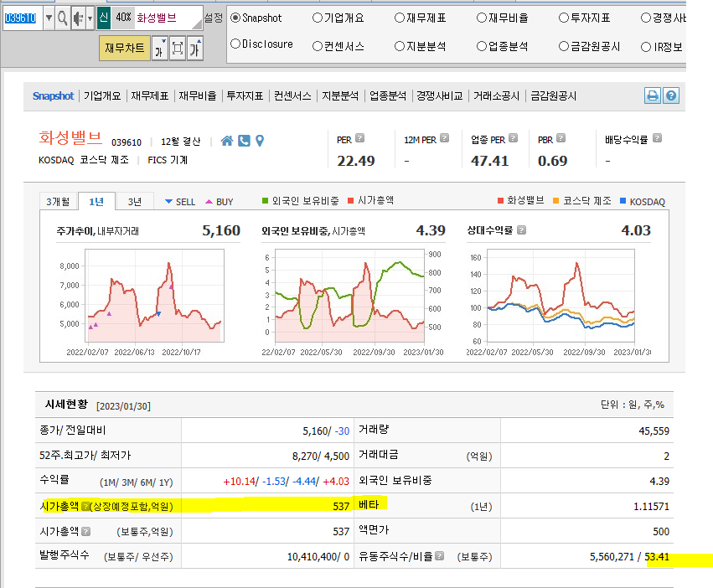Open the 거래소공시 tab in navigation bar
Viewport: 713px width, 588px height.
tap(496, 96)
